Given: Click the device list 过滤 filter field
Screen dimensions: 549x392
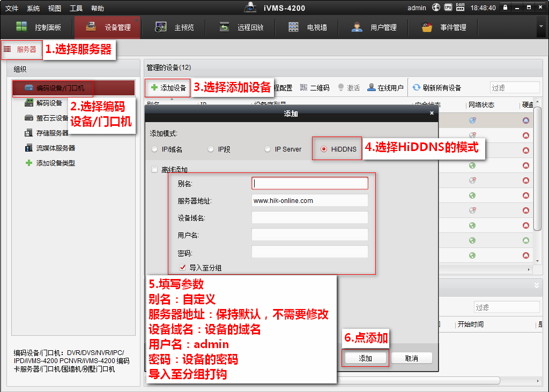Looking at the screenshot, I should pyautogui.click(x=514, y=88).
